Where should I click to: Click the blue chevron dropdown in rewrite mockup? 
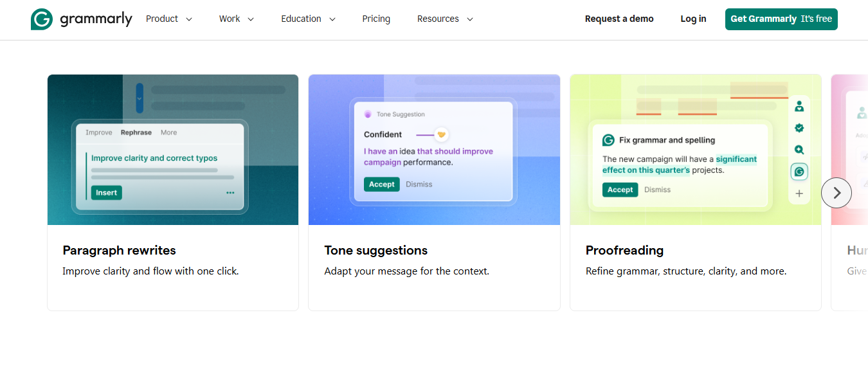click(x=140, y=98)
